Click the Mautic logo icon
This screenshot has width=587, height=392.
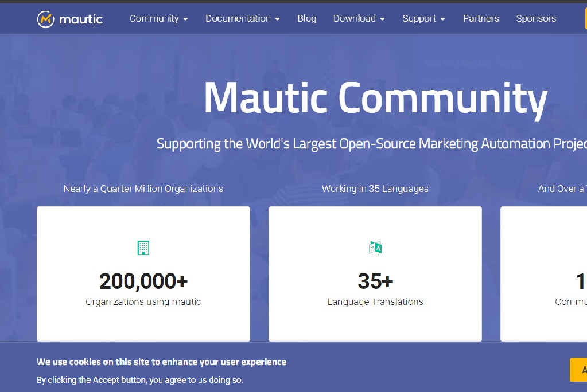tap(46, 19)
